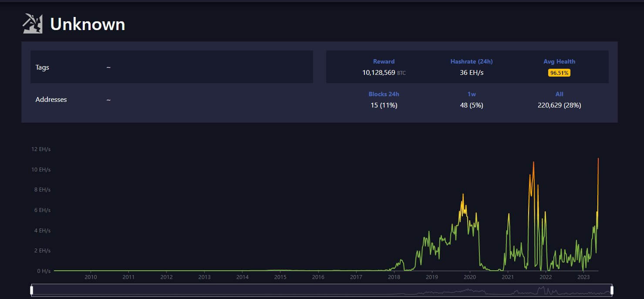Screen dimensions: 644x299
Task: Select the 1w blocks value 48 (5%)
Action: [x=471, y=105]
